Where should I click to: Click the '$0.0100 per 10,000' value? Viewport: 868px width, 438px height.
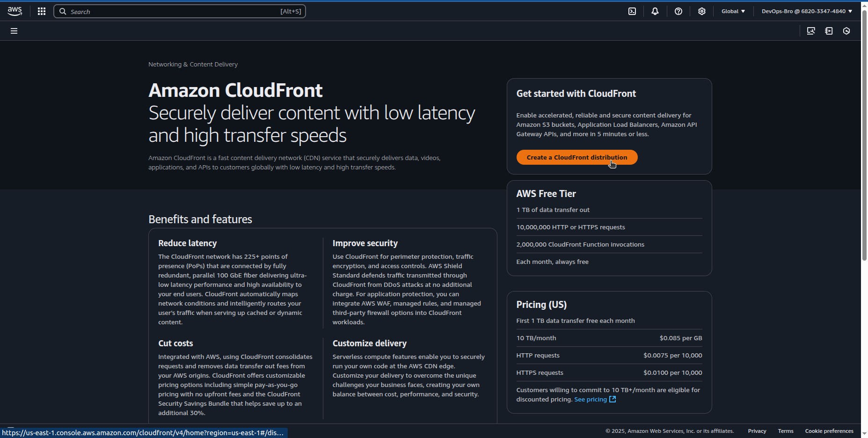(672, 372)
